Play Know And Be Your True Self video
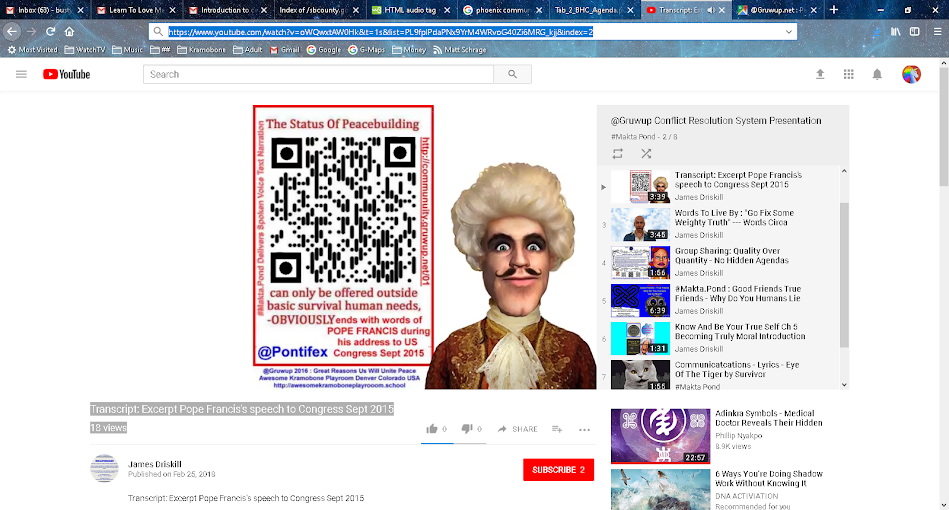Screen dimensions: 949x510 click(x=720, y=338)
